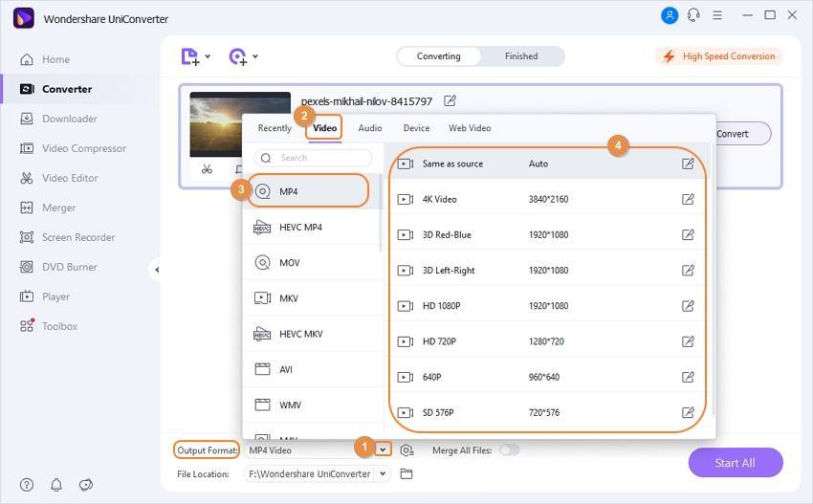Open the File Location path dropdown
The image size is (813, 504).
click(383, 473)
